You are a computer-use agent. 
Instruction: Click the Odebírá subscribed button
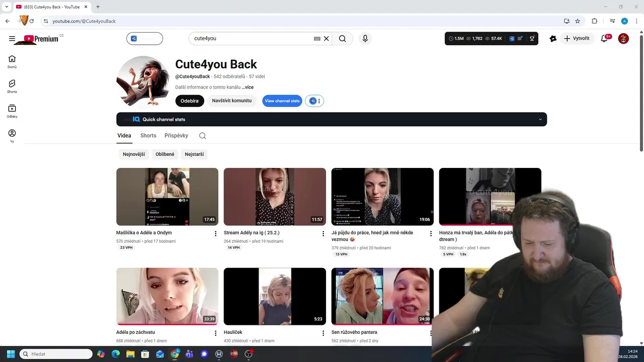(x=190, y=101)
